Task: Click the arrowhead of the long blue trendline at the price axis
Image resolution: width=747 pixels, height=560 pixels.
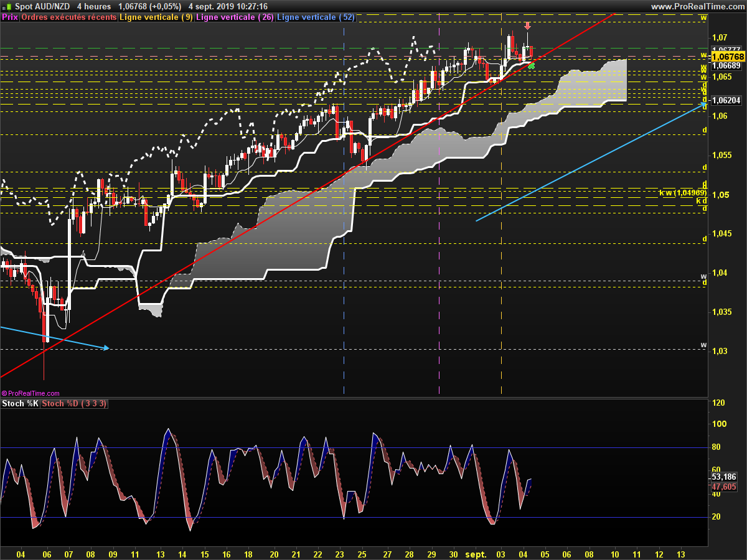Action: [703, 105]
